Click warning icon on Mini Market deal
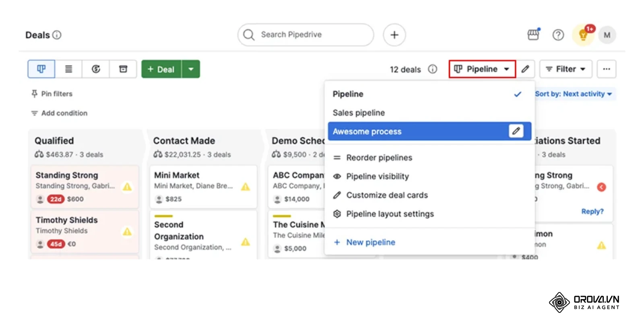Image resolution: width=644 pixels, height=329 pixels. click(246, 187)
